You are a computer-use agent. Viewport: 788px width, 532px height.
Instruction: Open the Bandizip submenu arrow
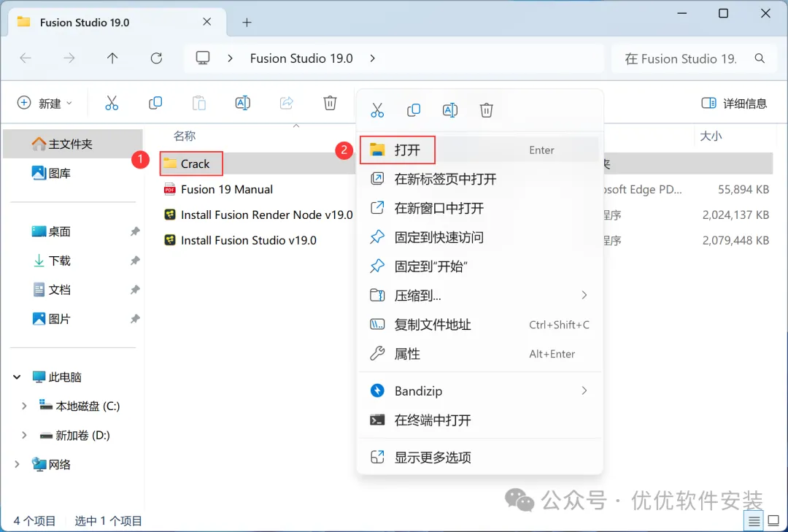click(x=584, y=390)
